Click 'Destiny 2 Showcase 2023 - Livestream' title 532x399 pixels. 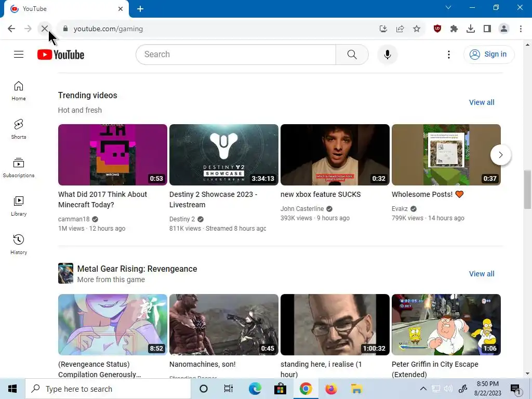[x=213, y=199]
